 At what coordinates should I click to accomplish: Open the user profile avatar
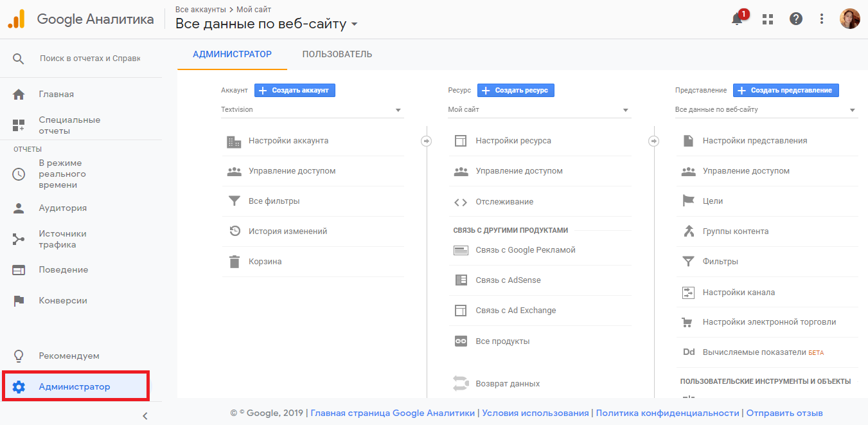(850, 19)
